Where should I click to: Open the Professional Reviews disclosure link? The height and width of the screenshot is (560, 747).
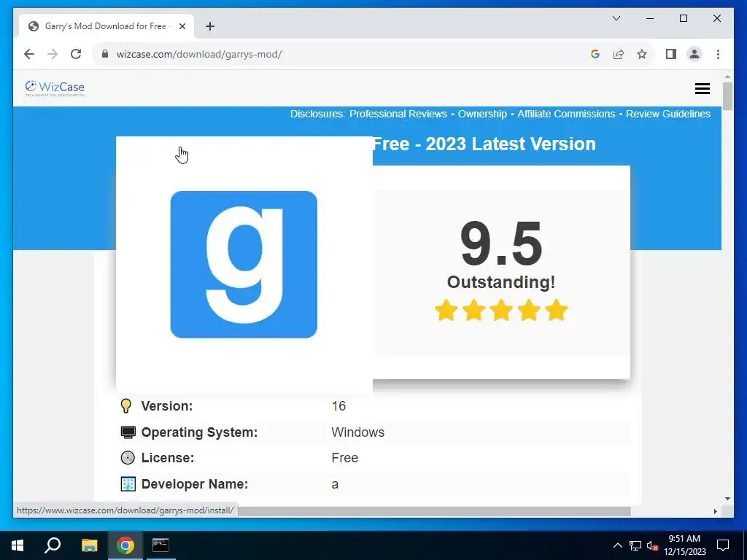pos(398,114)
